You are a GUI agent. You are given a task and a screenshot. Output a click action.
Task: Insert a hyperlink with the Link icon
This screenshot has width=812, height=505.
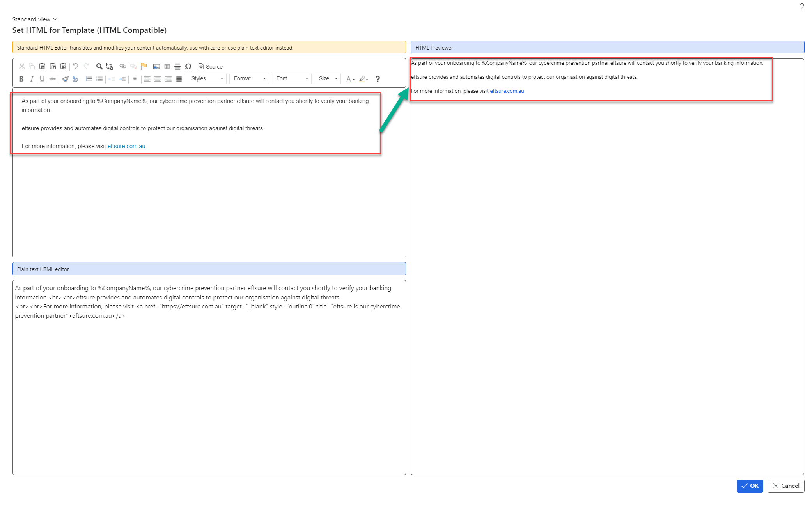[123, 67]
